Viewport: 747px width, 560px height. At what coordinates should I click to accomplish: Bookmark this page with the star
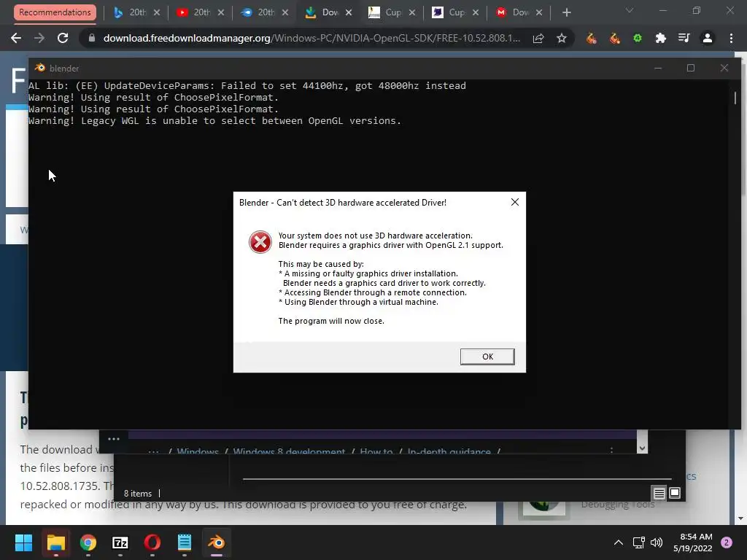coord(562,38)
